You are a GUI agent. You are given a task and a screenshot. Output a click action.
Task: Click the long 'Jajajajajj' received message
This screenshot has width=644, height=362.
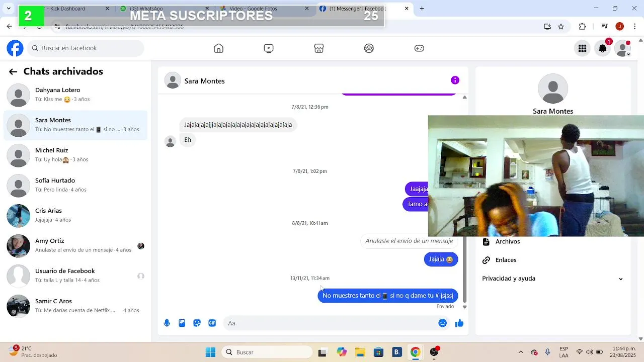pos(238,125)
